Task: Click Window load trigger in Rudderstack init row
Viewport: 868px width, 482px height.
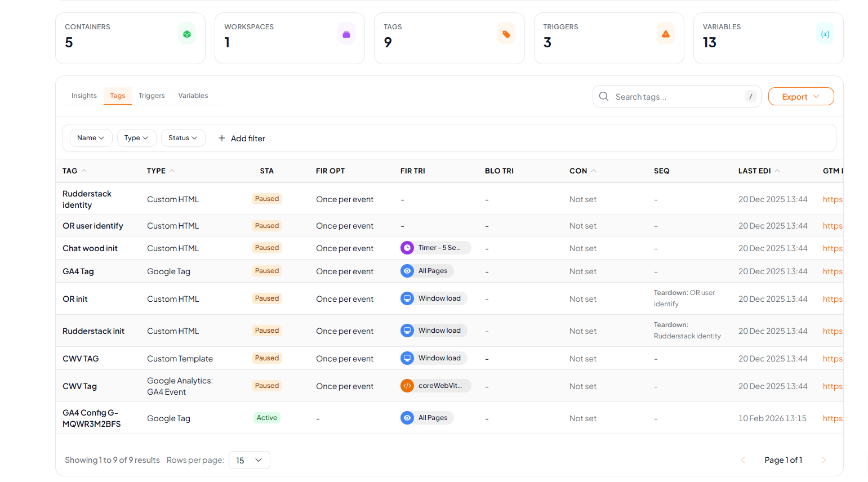Action: [x=433, y=331]
